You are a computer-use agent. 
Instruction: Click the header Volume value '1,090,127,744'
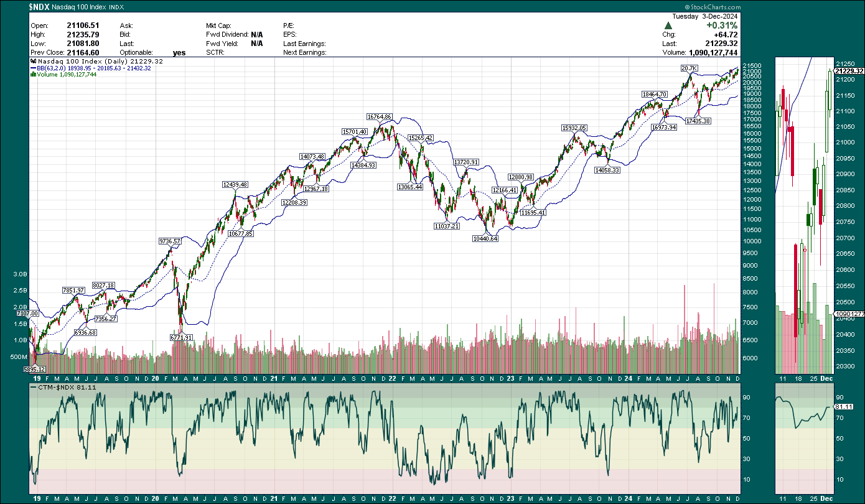click(x=714, y=53)
